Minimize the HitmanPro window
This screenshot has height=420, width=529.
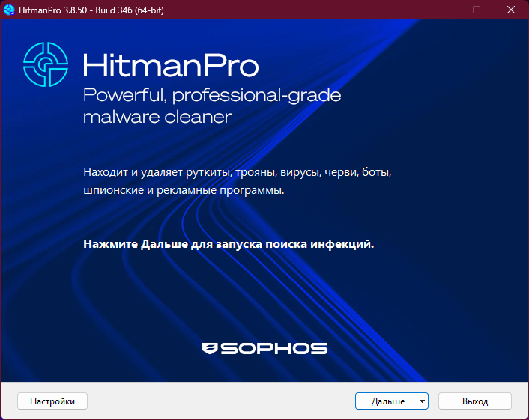(443, 10)
